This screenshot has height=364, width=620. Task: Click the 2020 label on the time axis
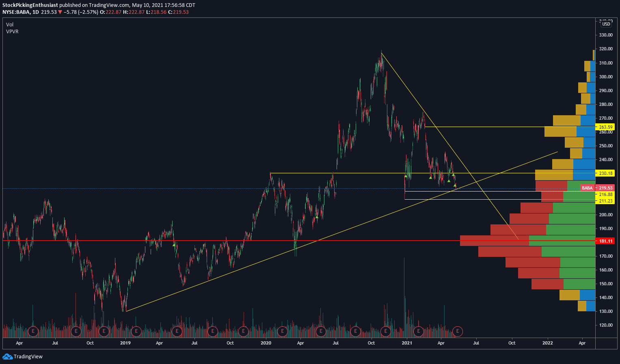(x=266, y=343)
